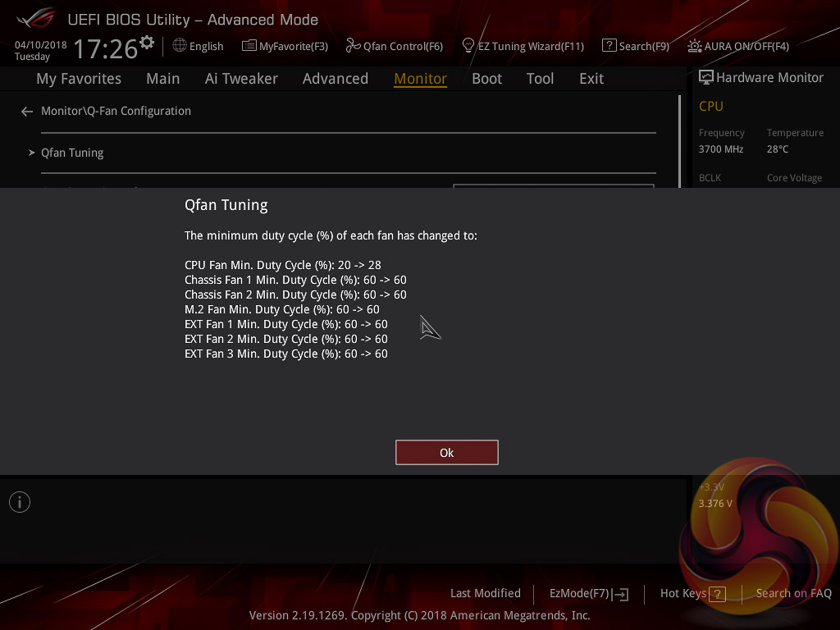Open the Ai Tweaker tab
The image size is (840, 630).
click(x=241, y=79)
